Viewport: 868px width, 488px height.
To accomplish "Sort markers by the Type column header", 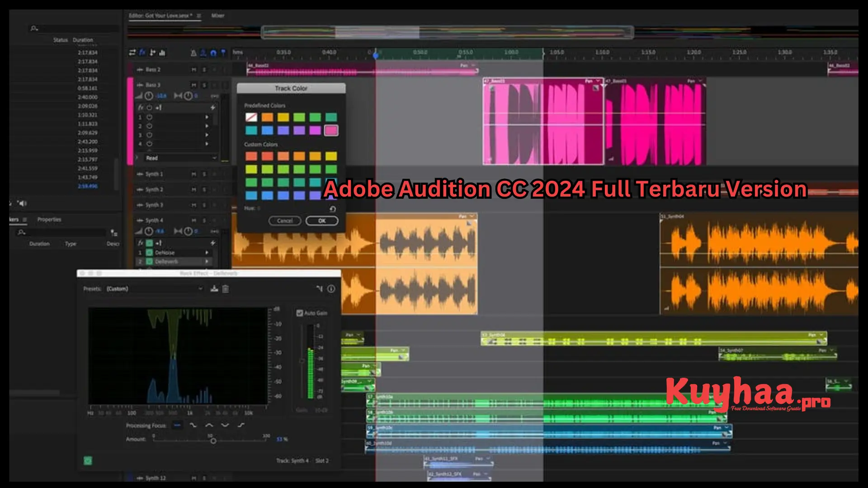I will (71, 244).
